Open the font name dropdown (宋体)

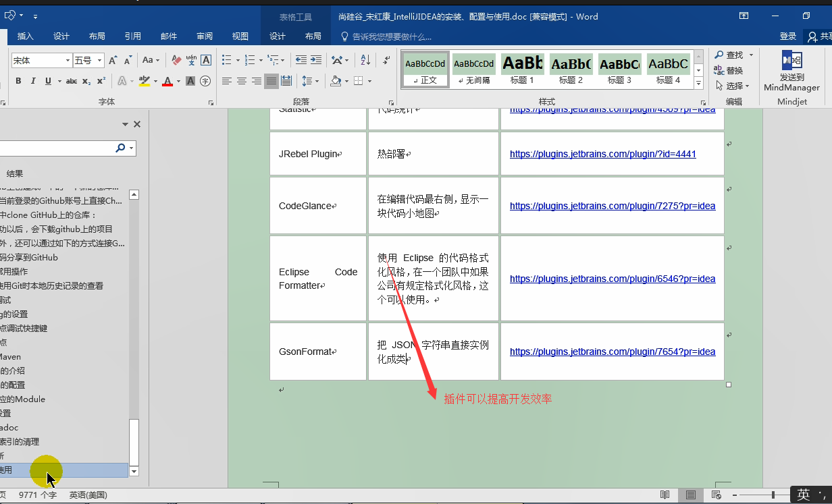coord(68,60)
